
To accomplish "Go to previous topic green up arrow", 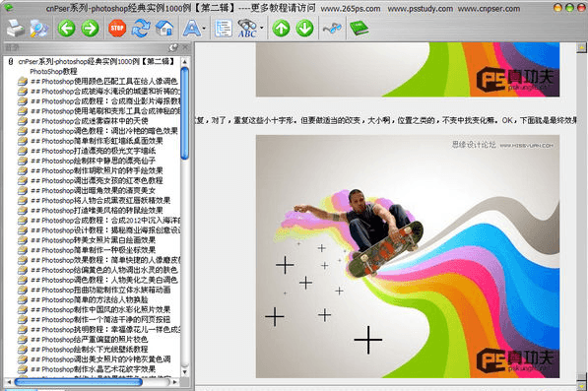I will click(x=282, y=29).
